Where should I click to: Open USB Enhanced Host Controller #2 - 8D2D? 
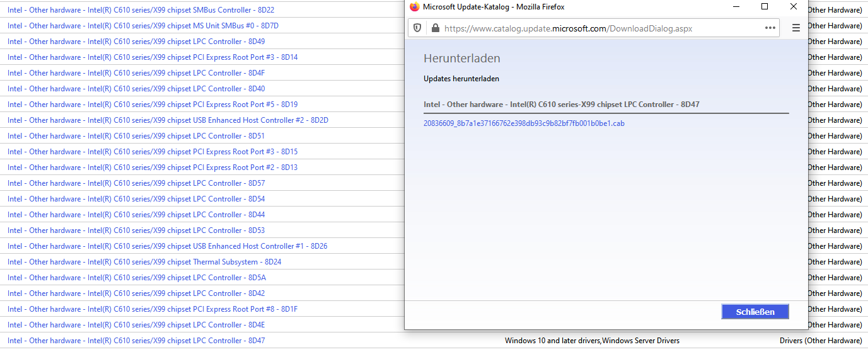[x=168, y=120]
